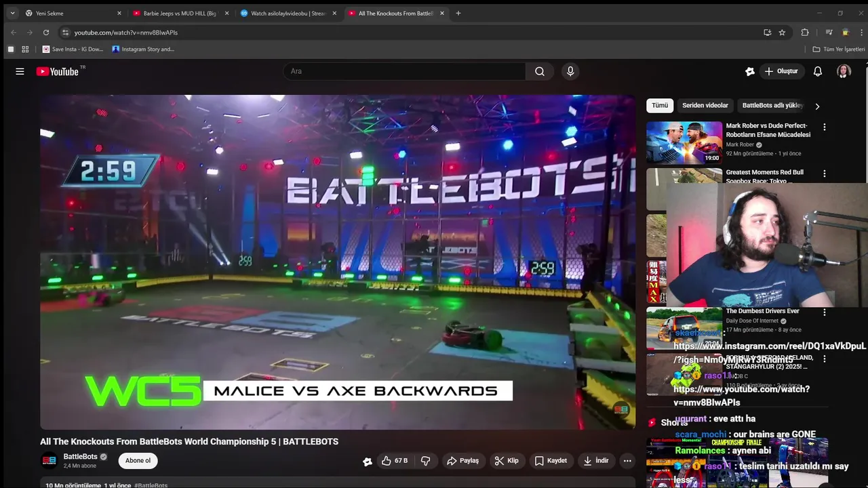Open BattleBots channel avatar

[x=50, y=461]
